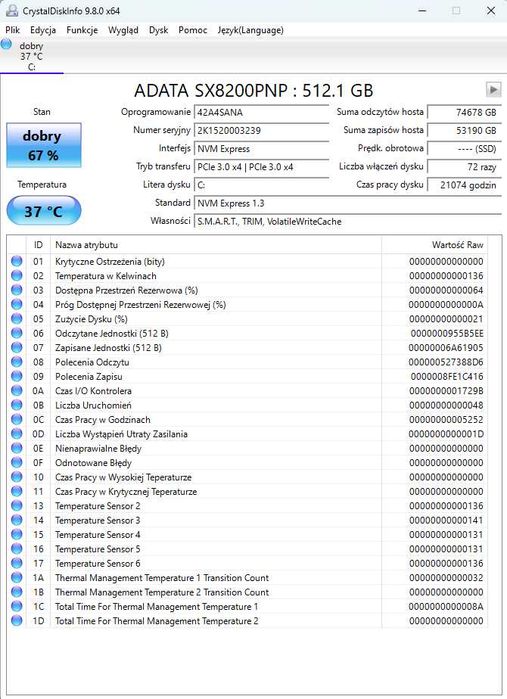
Task: Click status orb for Czas Pracy w Wysokiej Teperaturze
Action: coord(16,477)
